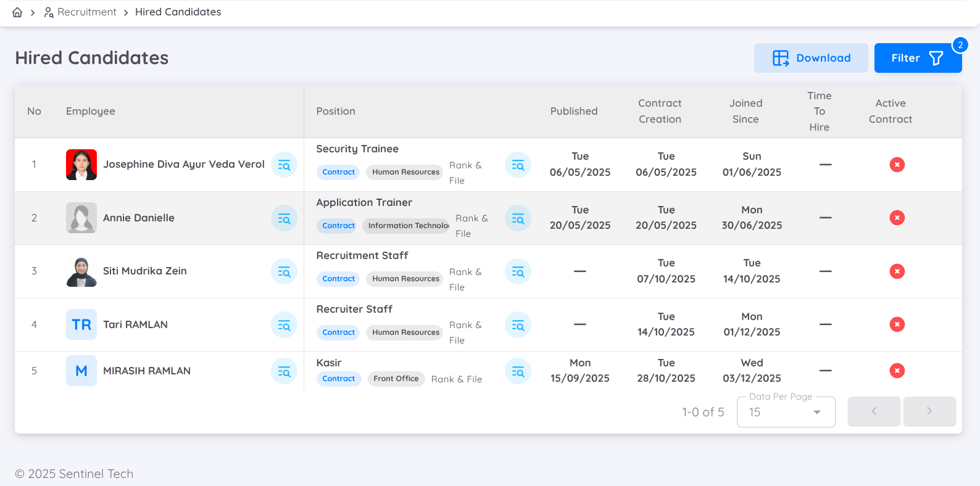Navigate to Recruitment in breadcrumb

[x=86, y=12]
